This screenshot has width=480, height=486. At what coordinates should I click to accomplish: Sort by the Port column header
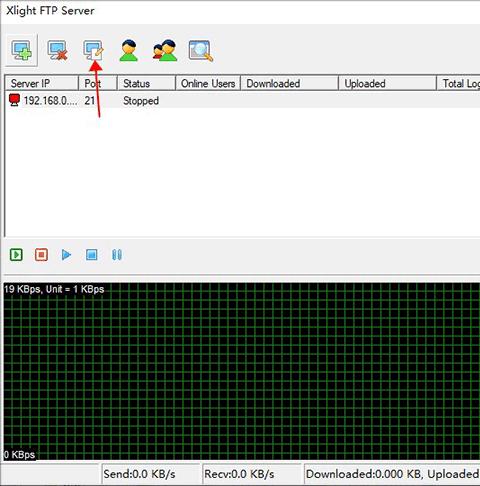pos(98,83)
